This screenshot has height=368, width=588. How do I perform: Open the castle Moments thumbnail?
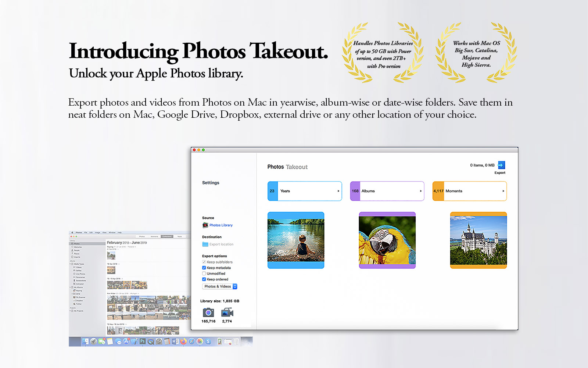(478, 240)
